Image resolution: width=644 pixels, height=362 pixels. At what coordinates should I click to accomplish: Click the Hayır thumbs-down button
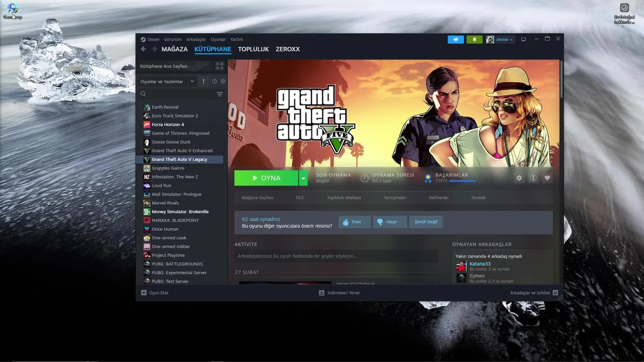[x=390, y=222]
